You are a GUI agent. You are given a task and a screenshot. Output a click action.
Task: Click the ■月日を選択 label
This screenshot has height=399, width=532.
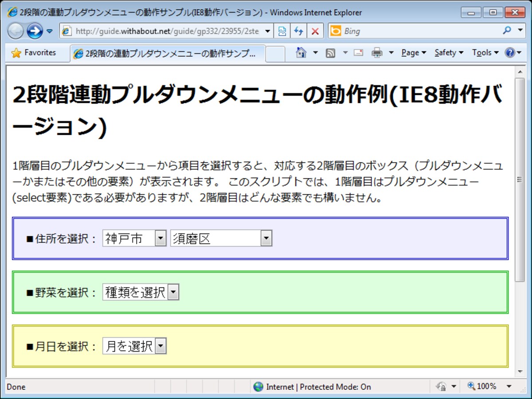point(61,346)
